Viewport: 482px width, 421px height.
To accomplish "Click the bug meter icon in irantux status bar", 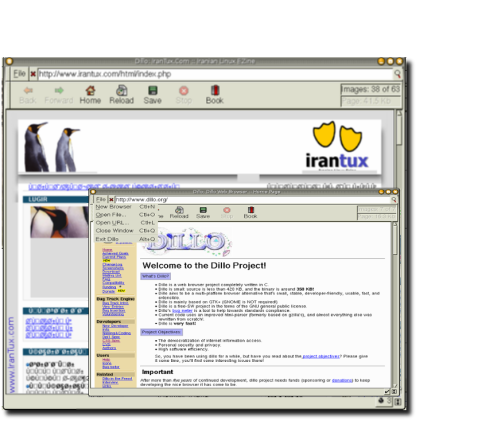I will point(381,401).
